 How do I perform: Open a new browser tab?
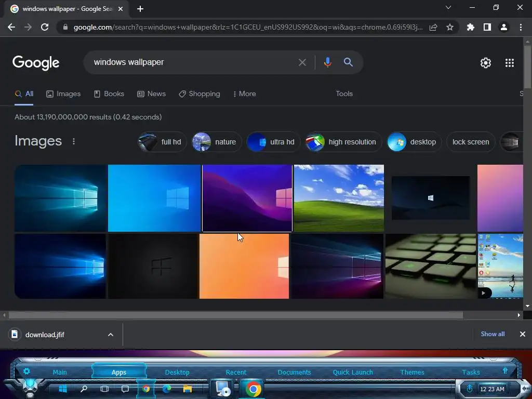140,9
